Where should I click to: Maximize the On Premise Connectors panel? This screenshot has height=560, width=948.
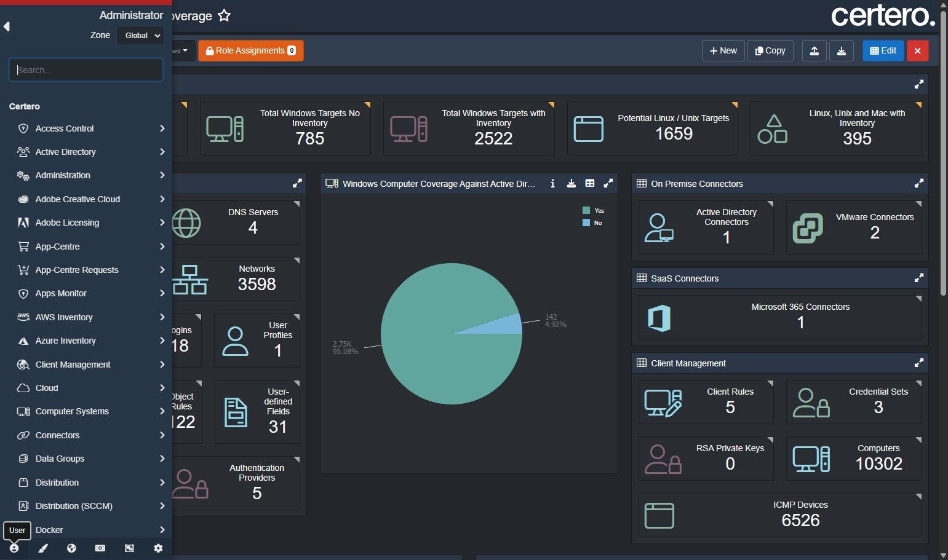coord(918,183)
